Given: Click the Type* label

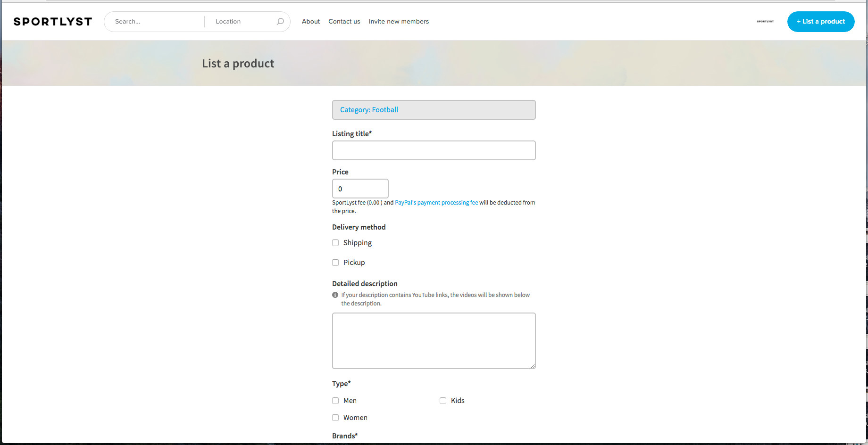Looking at the screenshot, I should pyautogui.click(x=342, y=384).
